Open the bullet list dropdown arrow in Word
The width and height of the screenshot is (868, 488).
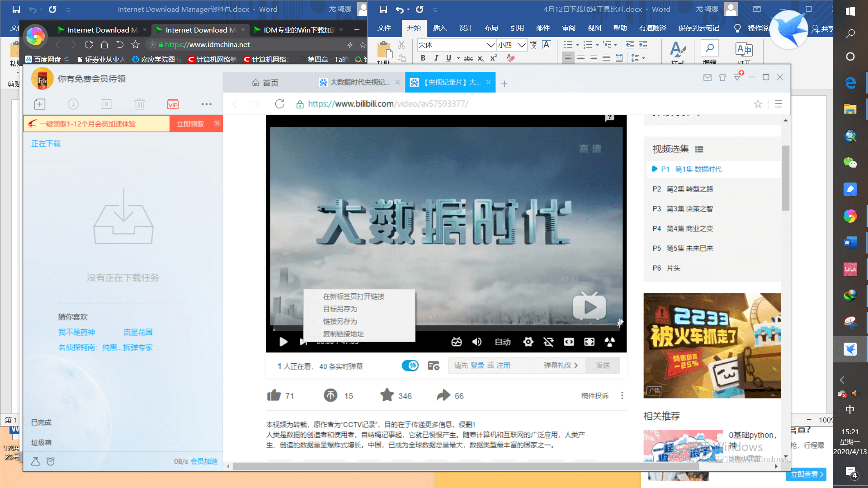pos(576,45)
